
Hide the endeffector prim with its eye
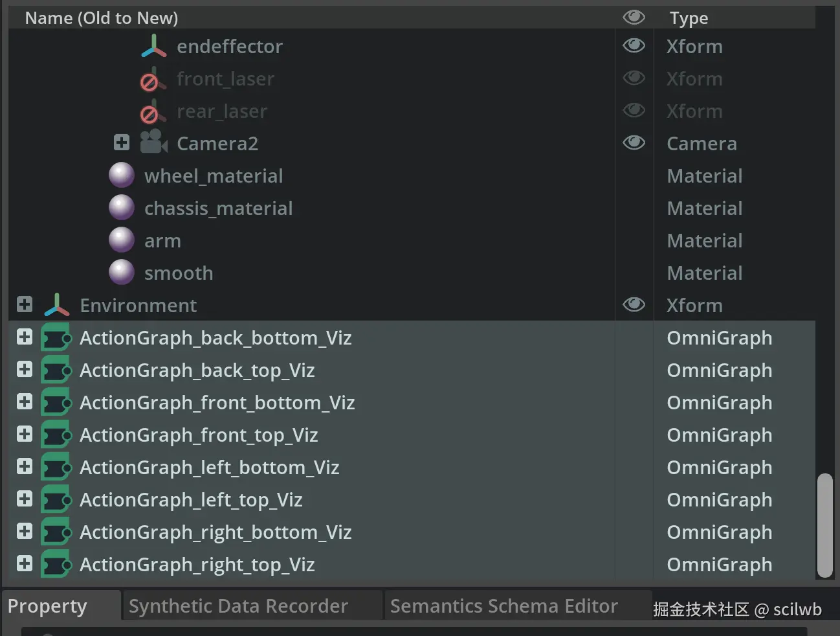[634, 45]
